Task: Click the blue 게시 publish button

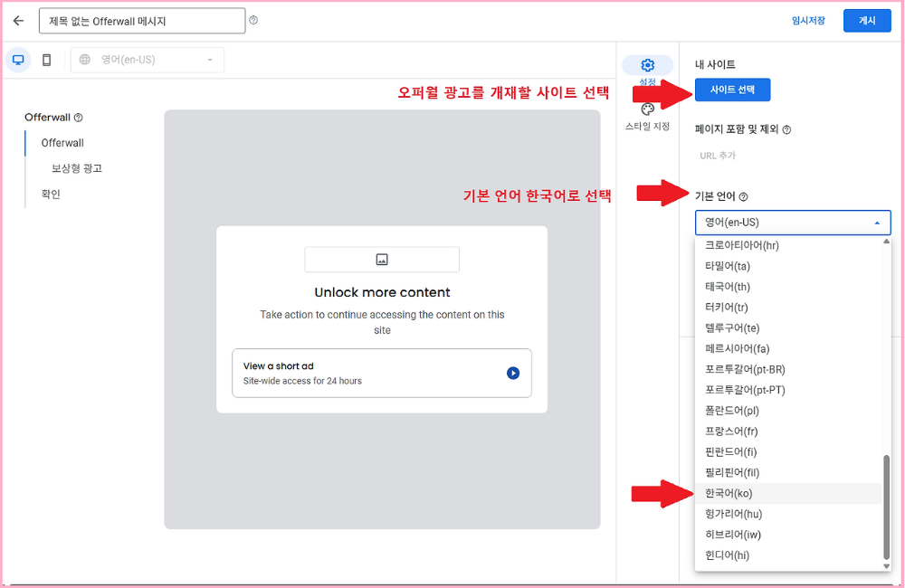Action: (866, 20)
